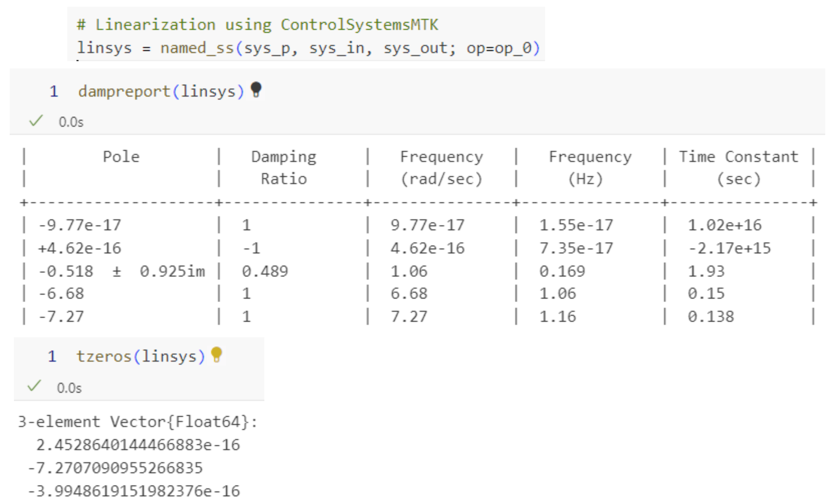Viewport: 833px width, 504px height.
Task: Click the zero value -7.270709055266835
Action: click(115, 468)
